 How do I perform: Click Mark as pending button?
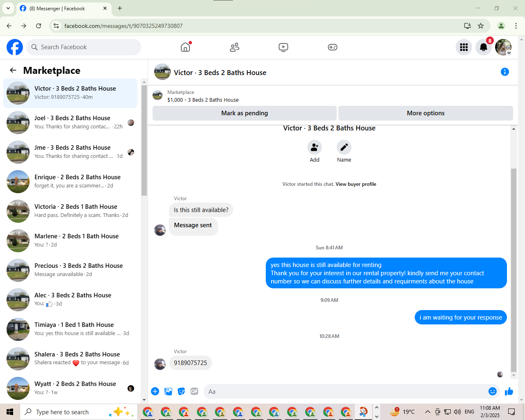point(244,113)
